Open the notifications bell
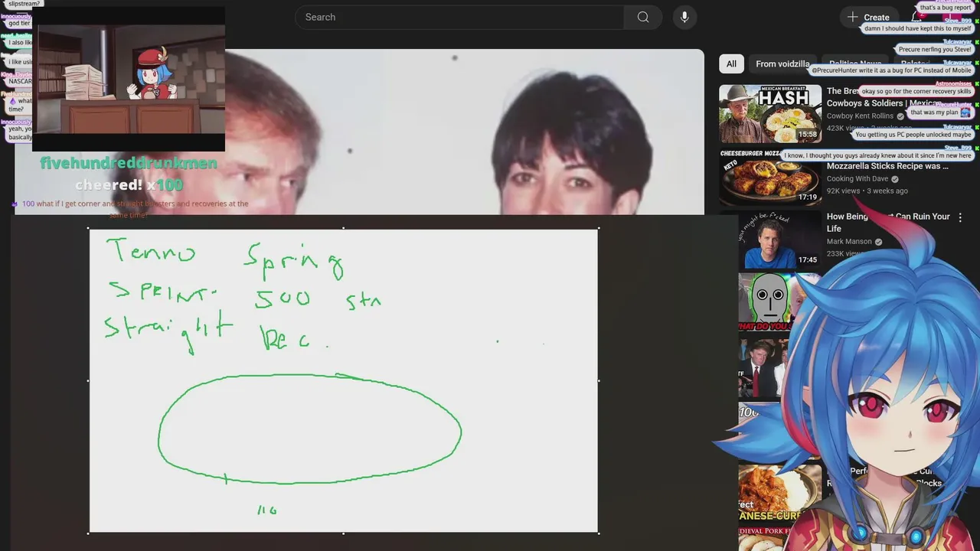The height and width of the screenshot is (551, 980). pyautogui.click(x=916, y=17)
